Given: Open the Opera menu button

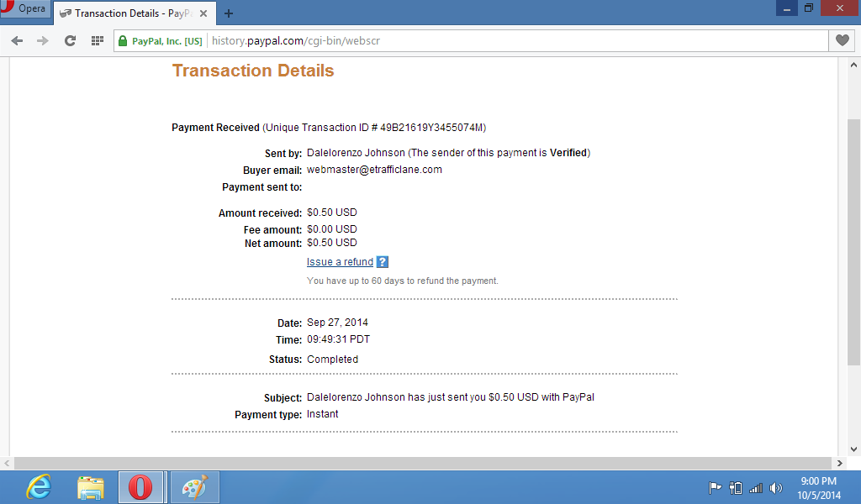Looking at the screenshot, I should (x=24, y=8).
